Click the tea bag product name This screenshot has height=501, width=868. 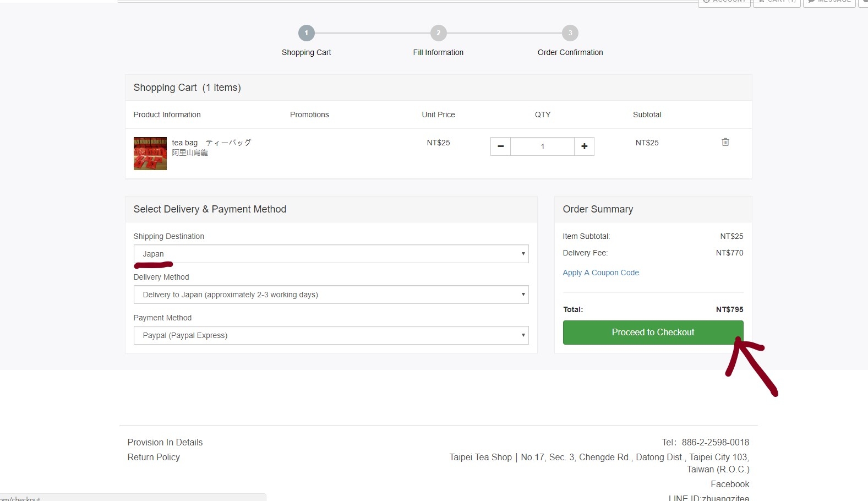pos(184,143)
